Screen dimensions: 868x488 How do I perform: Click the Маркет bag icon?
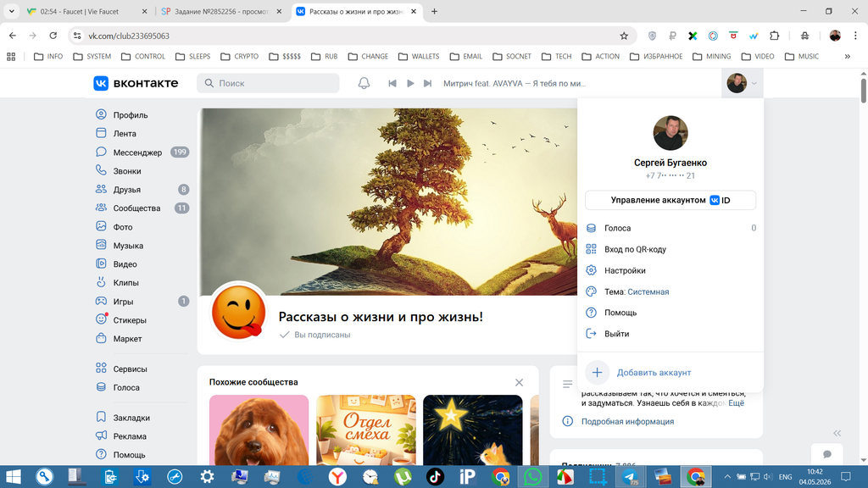pos(101,338)
